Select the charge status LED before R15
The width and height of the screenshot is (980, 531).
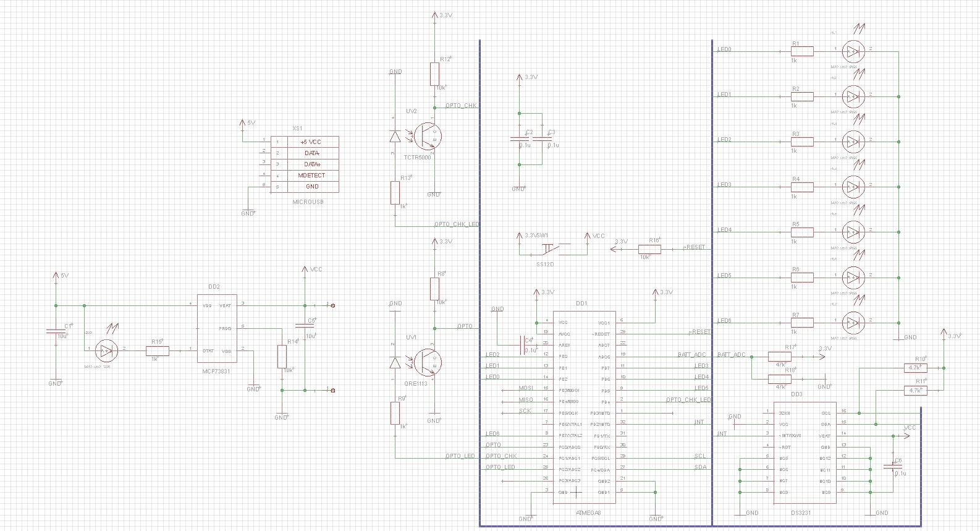point(106,350)
